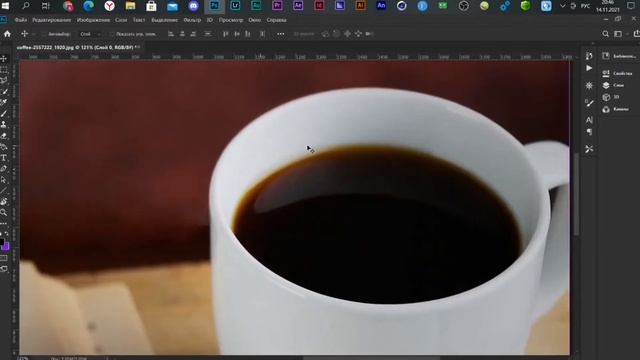This screenshot has height=360, width=640.
Task: Open the Character panel icon
Action: click(x=589, y=120)
